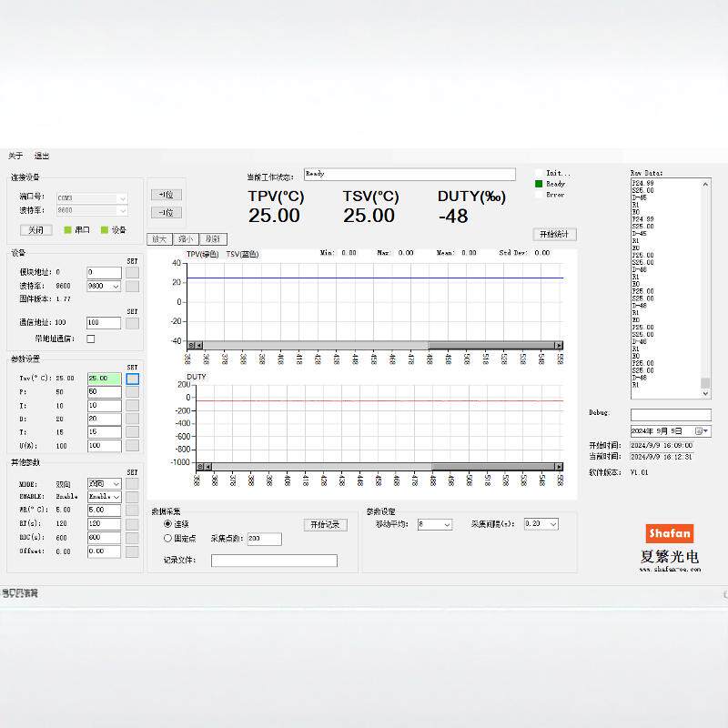Select the 连续 radio button
Viewport: 728px width, 728px height.
click(x=167, y=524)
